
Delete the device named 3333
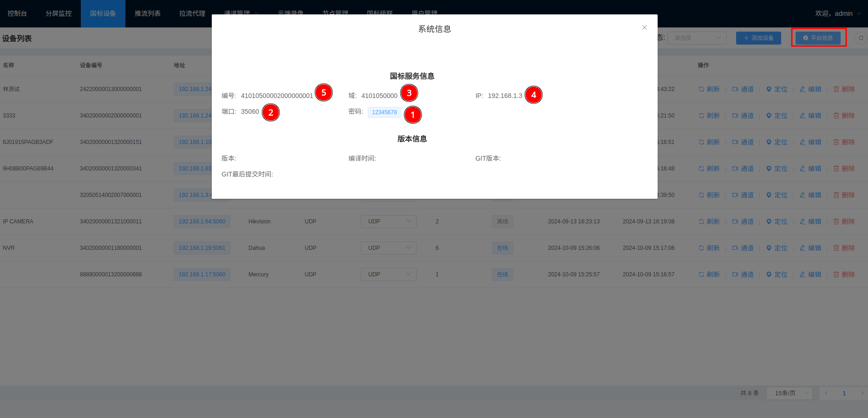[x=844, y=116]
